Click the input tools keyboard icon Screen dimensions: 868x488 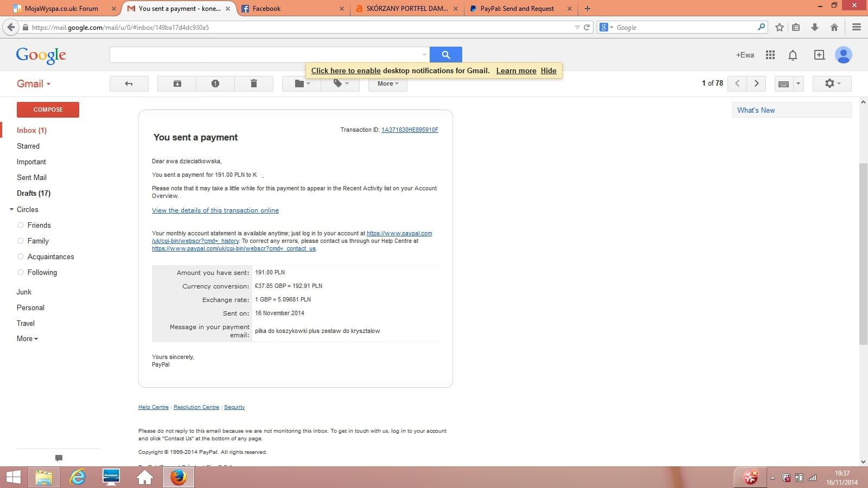(x=783, y=84)
